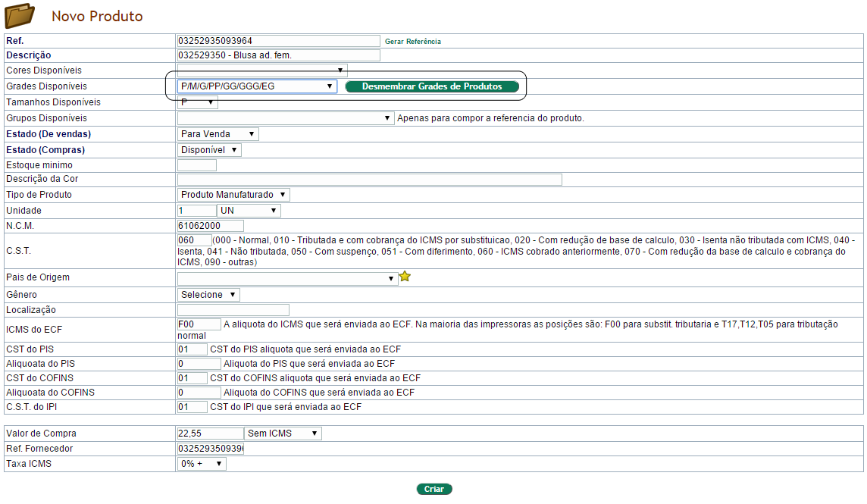This screenshot has width=867, height=504.
Task: Open Estado (Compras) dropdown
Action: point(209,150)
